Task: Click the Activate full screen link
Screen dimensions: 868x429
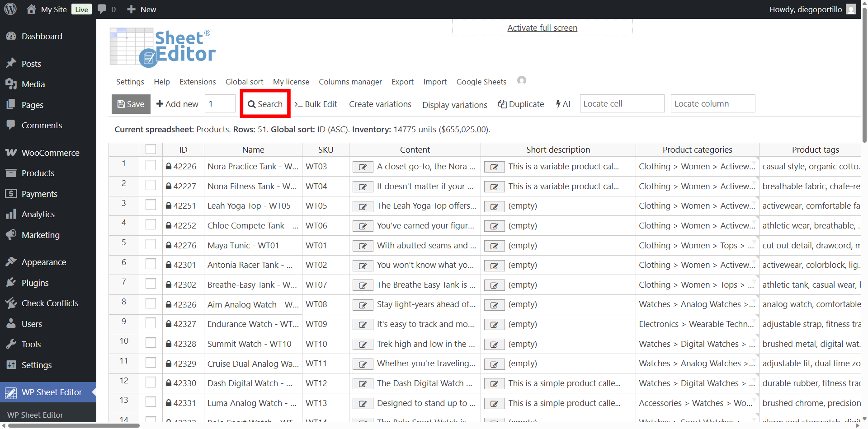Action: [x=542, y=28]
